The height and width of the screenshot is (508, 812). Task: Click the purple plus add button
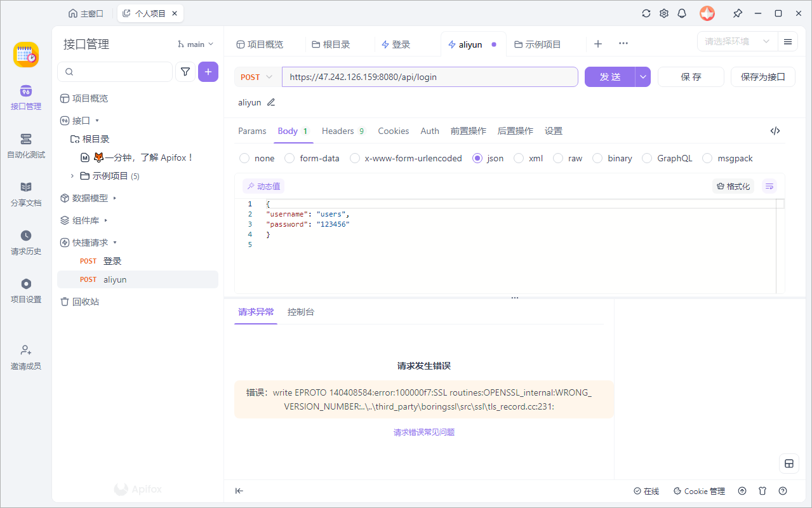coord(208,72)
